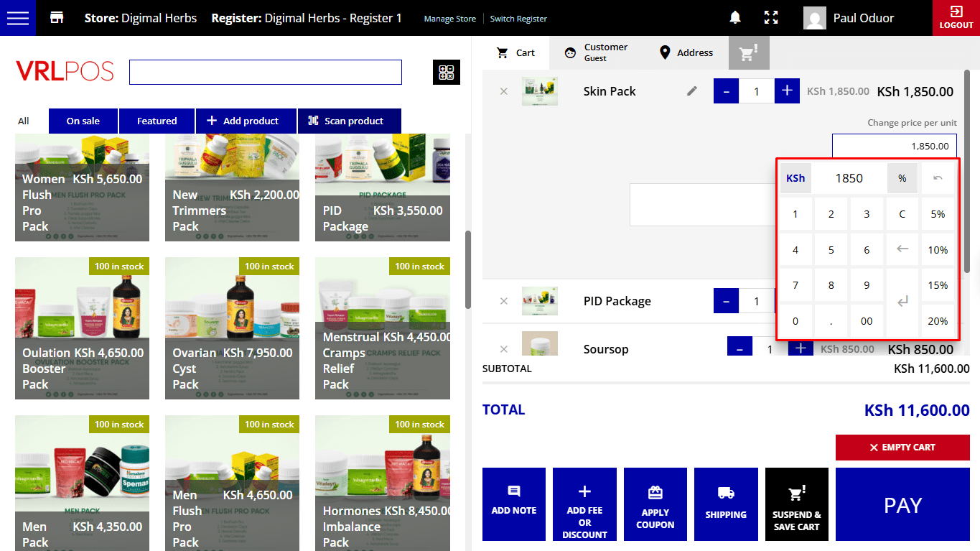Screen dimensions: 980x551
Task: Open suspended carts icon tab
Action: (x=749, y=52)
